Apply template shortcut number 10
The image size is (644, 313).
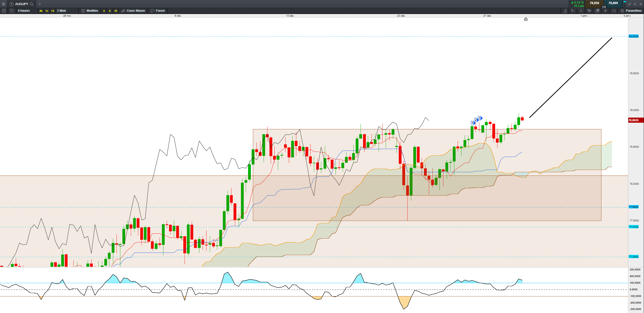116,11
